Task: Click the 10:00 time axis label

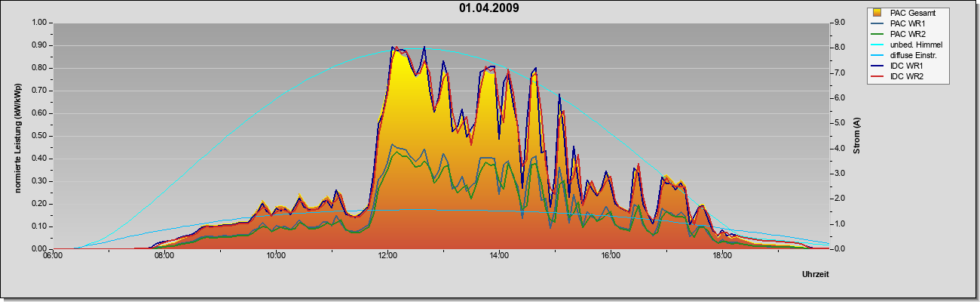Action: pos(276,256)
